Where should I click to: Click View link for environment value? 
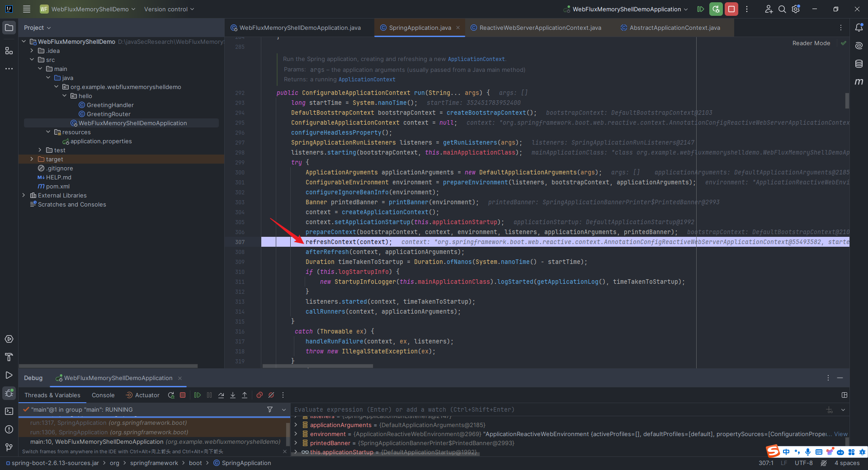(841, 434)
